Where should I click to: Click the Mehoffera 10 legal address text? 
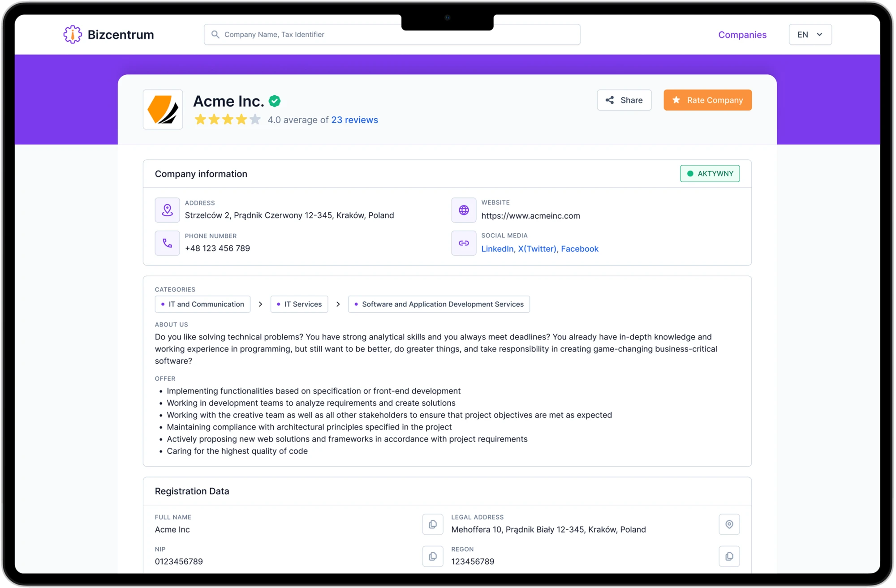click(548, 530)
